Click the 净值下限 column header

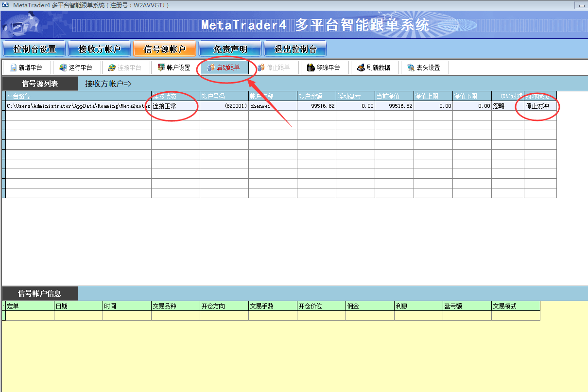472,96
